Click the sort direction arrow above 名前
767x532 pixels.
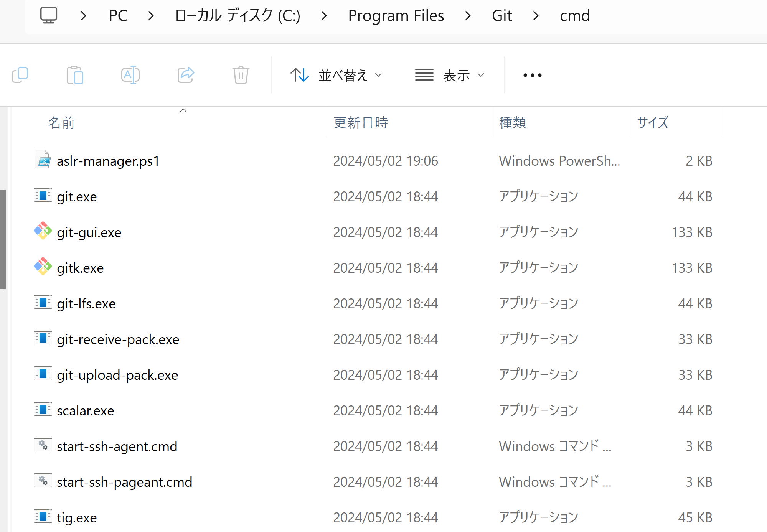pyautogui.click(x=183, y=111)
